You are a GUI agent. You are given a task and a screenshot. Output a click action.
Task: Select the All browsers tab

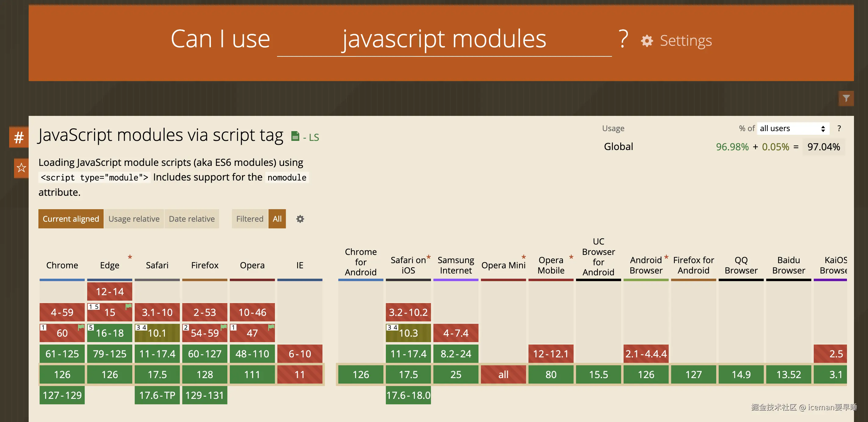(277, 219)
